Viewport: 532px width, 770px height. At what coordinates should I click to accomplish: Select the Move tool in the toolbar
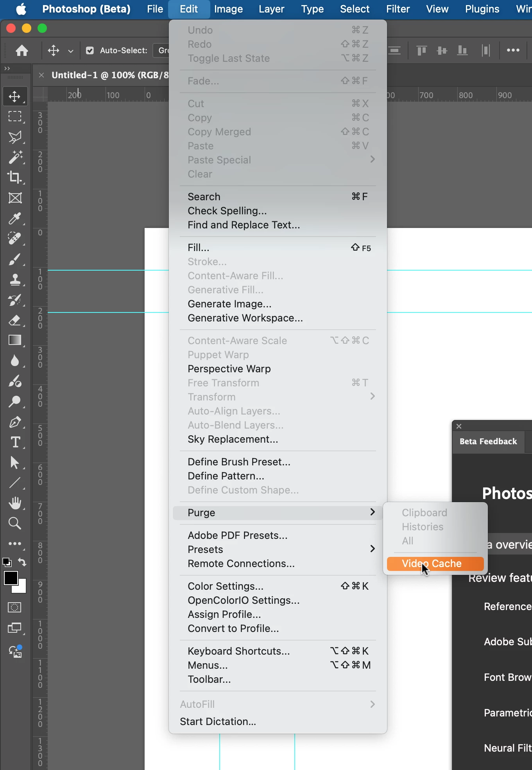click(x=15, y=96)
